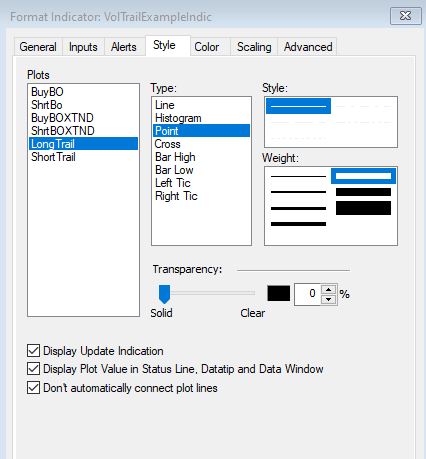Open the Scaling tab
This screenshot has height=459, width=426.
(254, 47)
